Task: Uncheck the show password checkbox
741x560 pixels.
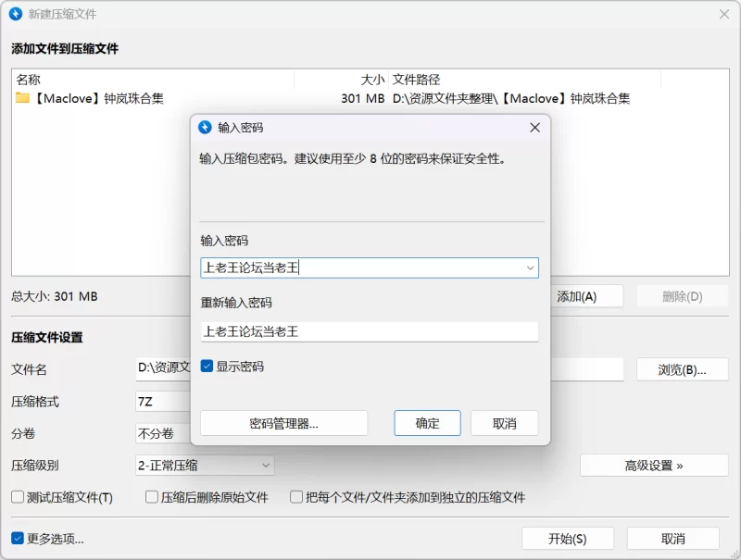Action: pyautogui.click(x=207, y=367)
